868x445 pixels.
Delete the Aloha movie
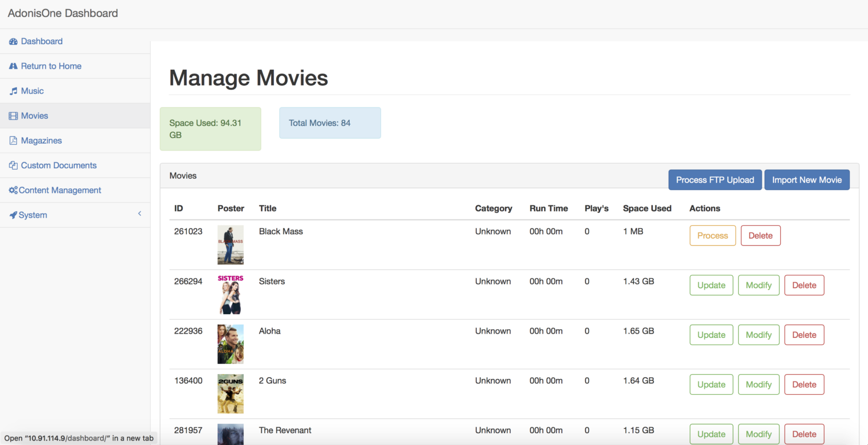pyautogui.click(x=804, y=335)
